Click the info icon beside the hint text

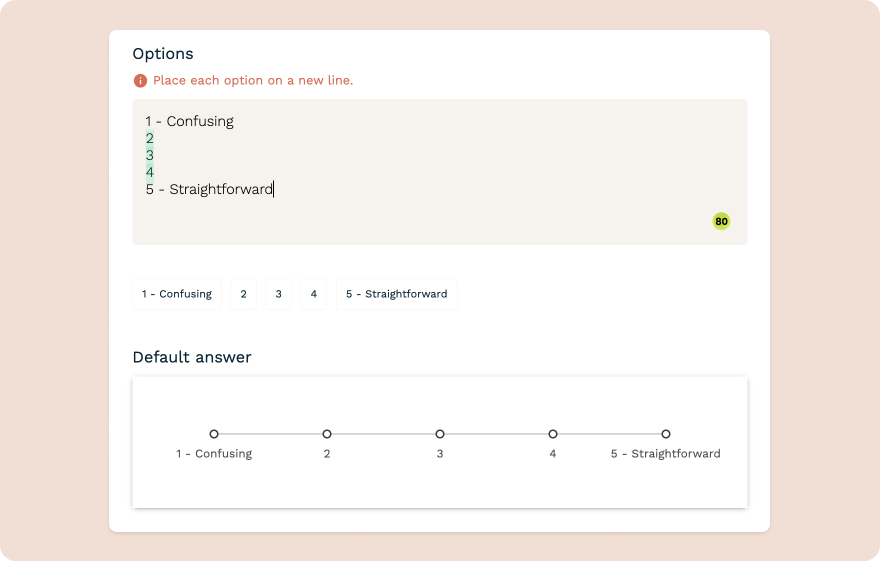140,80
